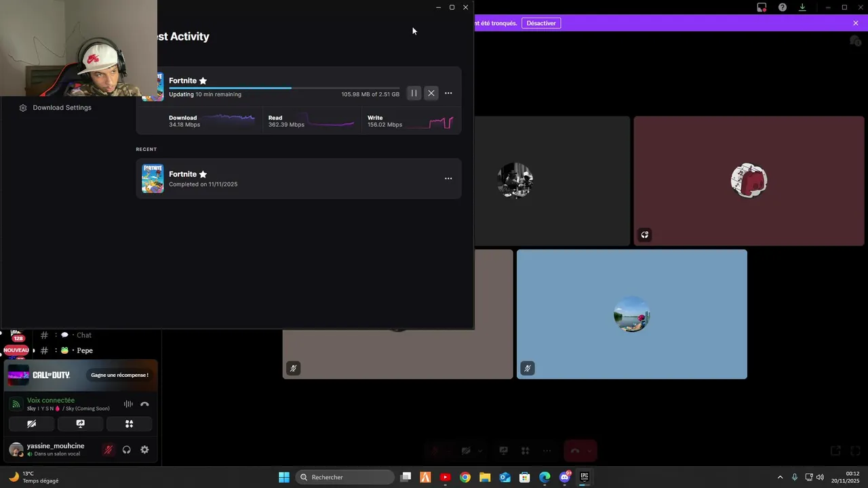
Task: Open activities from the call control bar
Action: (525, 451)
